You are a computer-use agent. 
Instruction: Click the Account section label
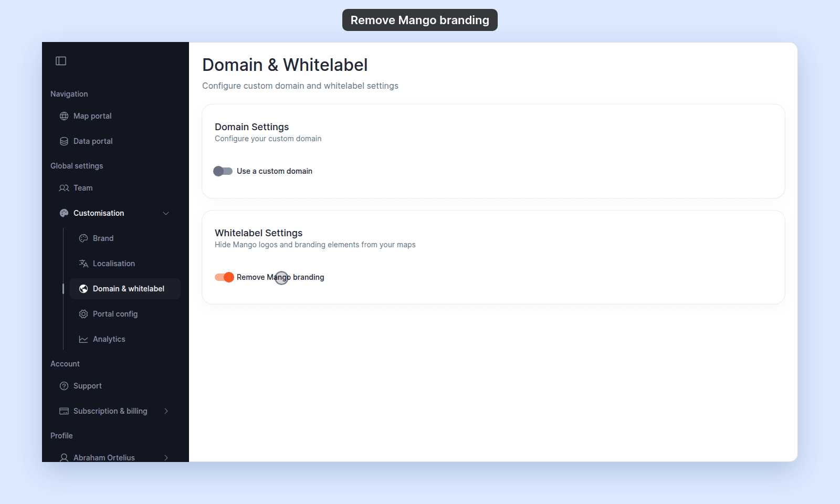tap(65, 364)
